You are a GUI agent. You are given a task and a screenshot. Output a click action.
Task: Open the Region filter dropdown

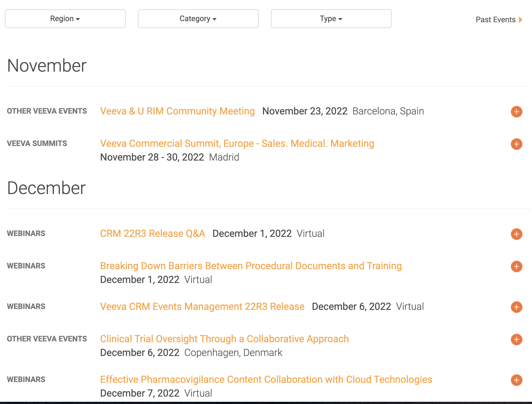click(x=65, y=19)
